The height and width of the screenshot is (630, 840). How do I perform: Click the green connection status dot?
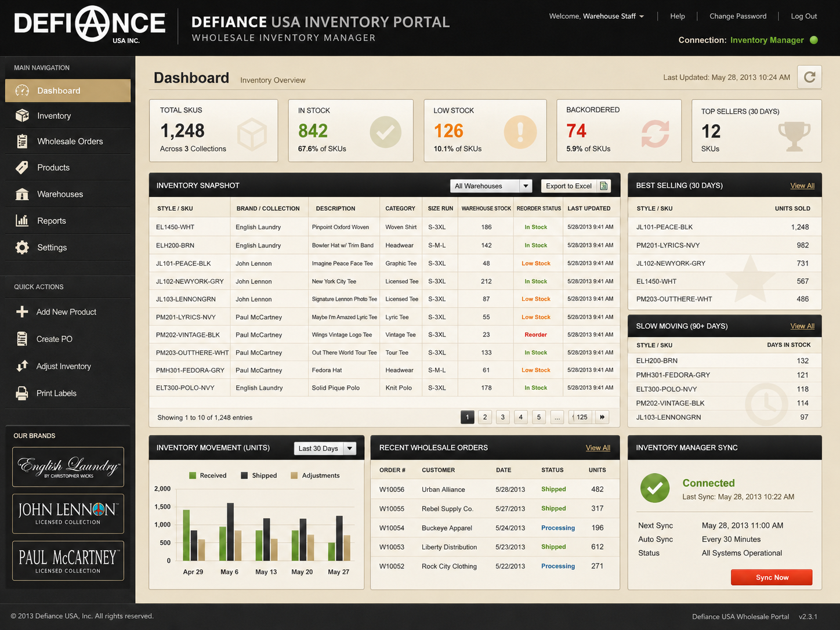click(x=814, y=40)
